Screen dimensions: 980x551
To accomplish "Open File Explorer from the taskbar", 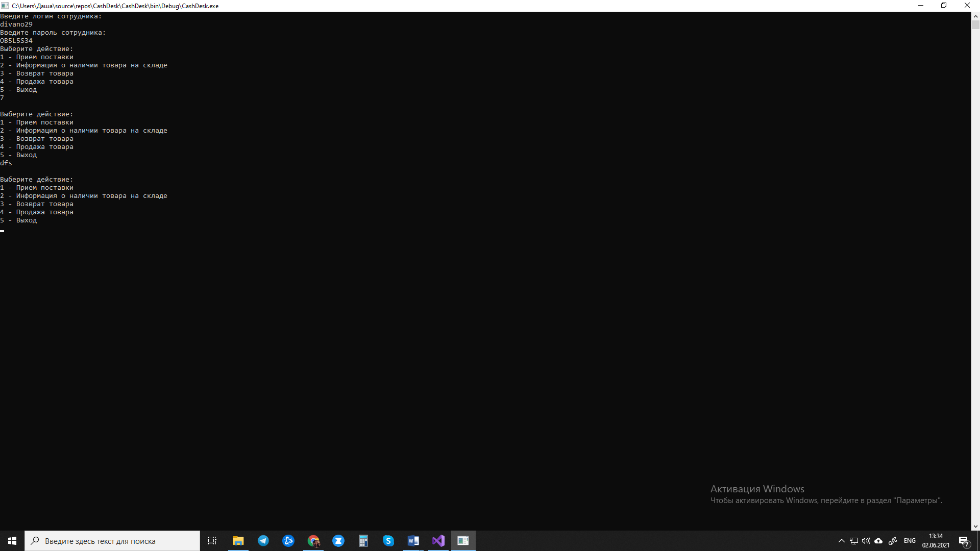I will point(238,541).
